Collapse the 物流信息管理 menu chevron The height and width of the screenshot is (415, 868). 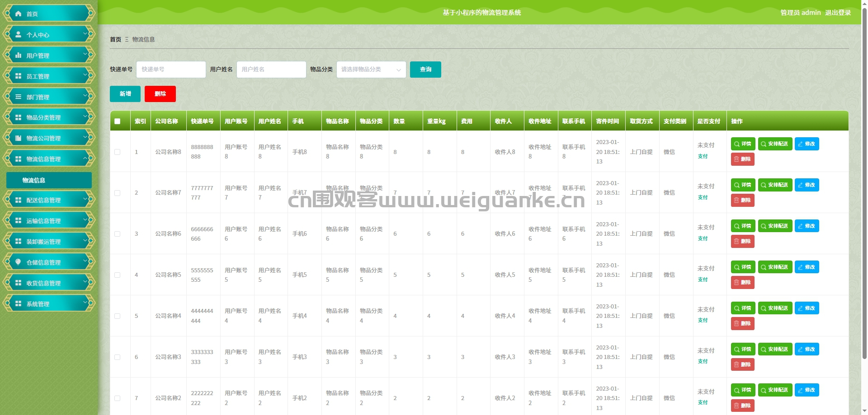[x=85, y=159]
